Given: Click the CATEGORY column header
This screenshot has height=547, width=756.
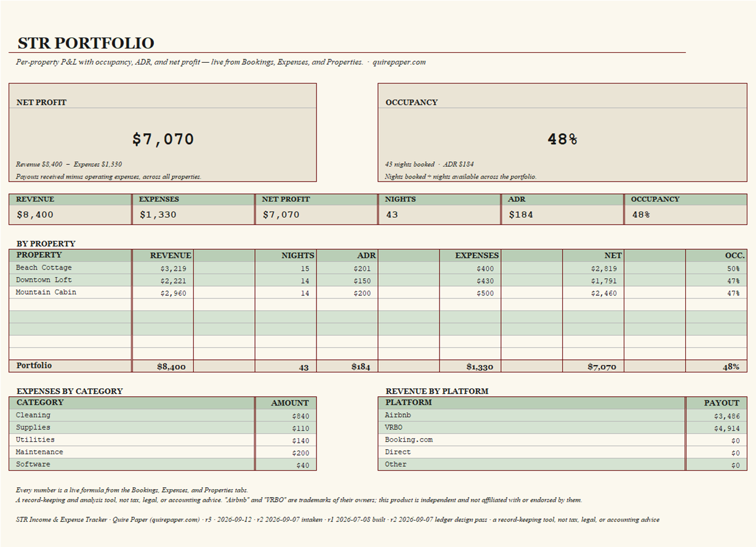Looking at the screenshot, I should [40, 402].
